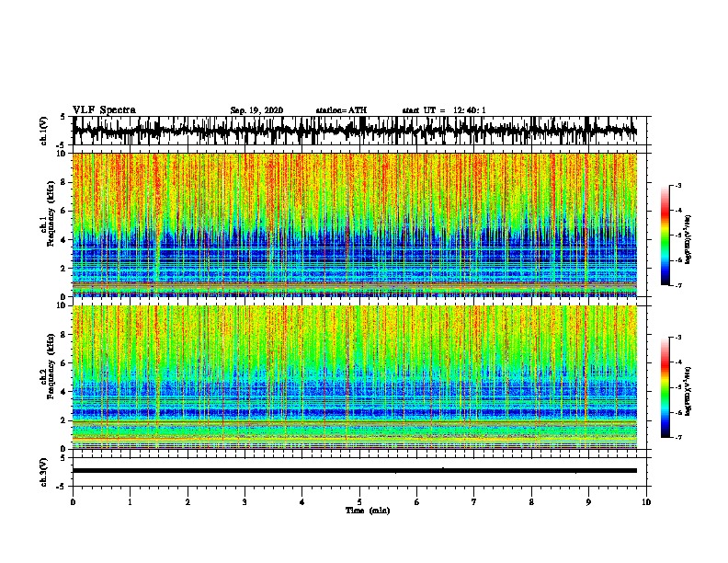728x563 pixels.
Task: Click the time axis tick label "9"
Action: (x=588, y=502)
